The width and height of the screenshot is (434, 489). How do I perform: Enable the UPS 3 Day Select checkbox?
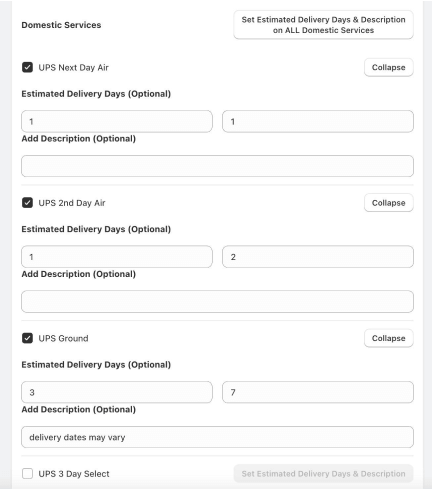[27, 474]
